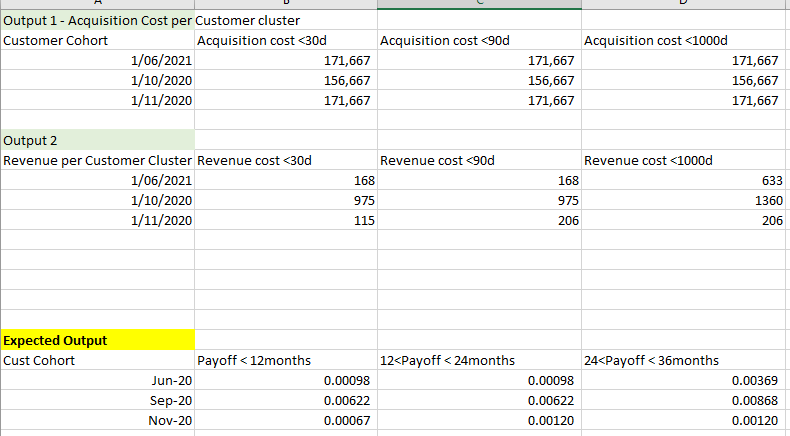Image resolution: width=790 pixels, height=436 pixels.
Task: Click 156,667 under Acquisition cost <30d
Action: [x=286, y=80]
